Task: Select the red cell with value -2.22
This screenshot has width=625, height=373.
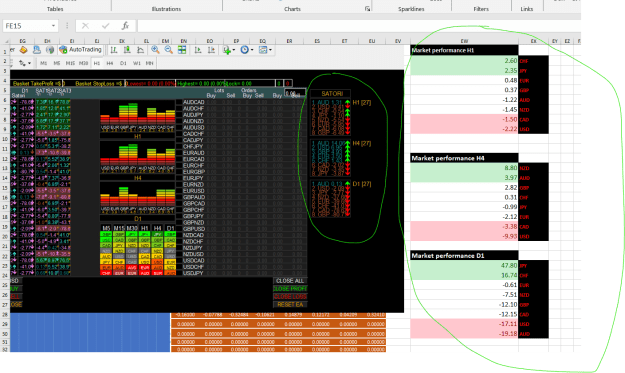Action: [x=464, y=129]
